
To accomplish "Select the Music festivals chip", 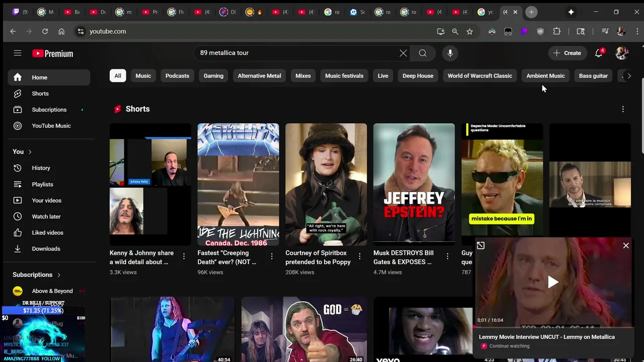I will coord(344,76).
